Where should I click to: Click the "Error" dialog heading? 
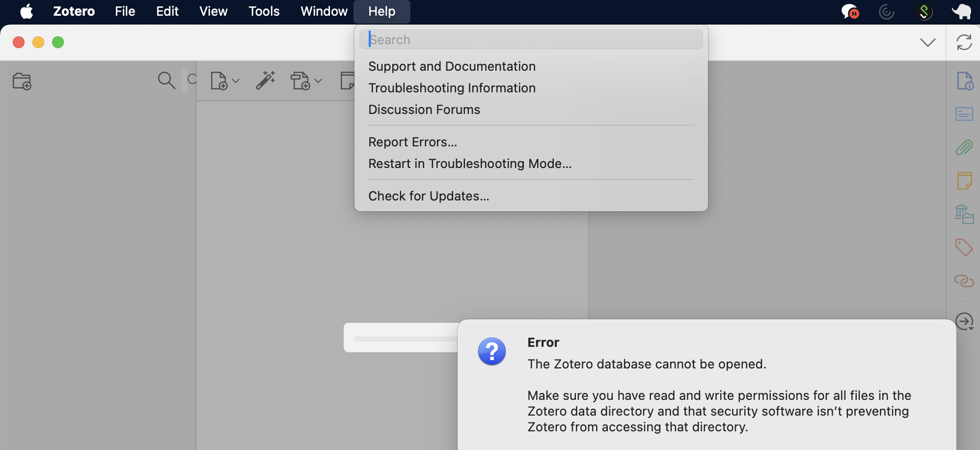544,342
